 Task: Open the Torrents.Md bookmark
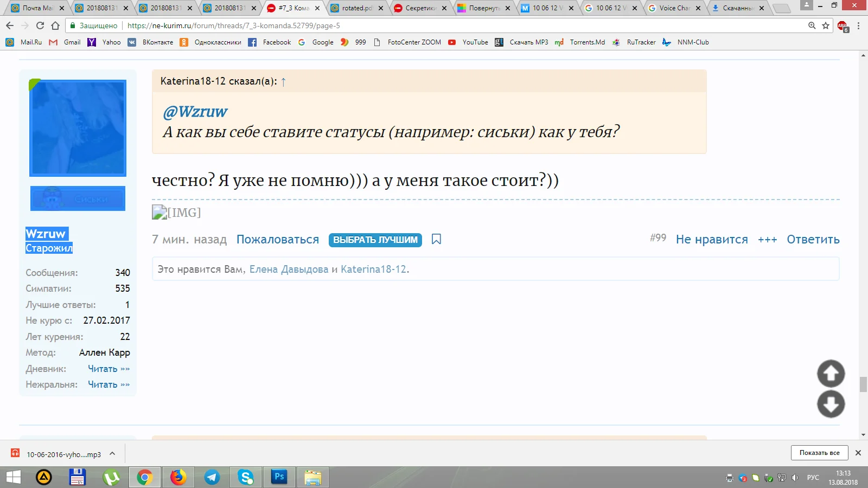[x=580, y=42]
